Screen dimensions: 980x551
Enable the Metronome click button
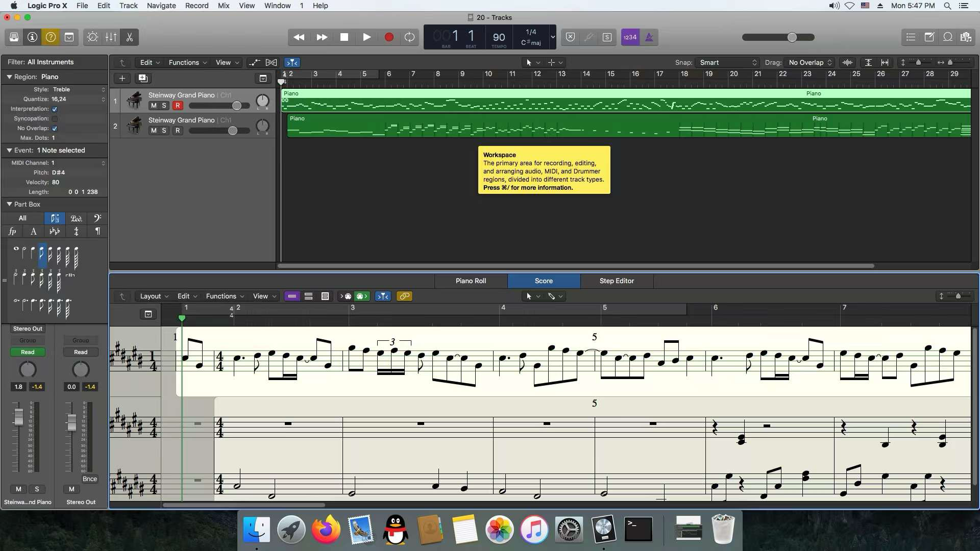pyautogui.click(x=649, y=37)
